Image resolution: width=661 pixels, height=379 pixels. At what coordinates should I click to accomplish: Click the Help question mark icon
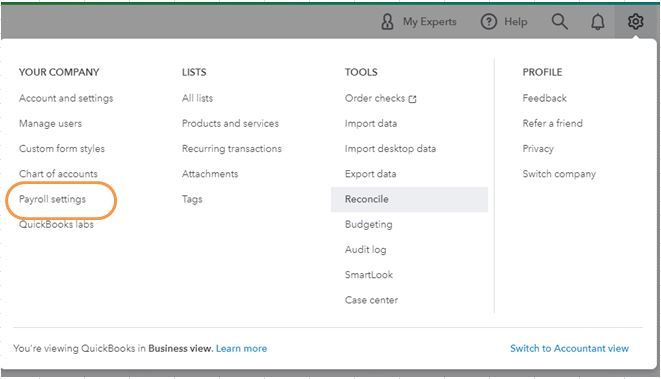489,22
